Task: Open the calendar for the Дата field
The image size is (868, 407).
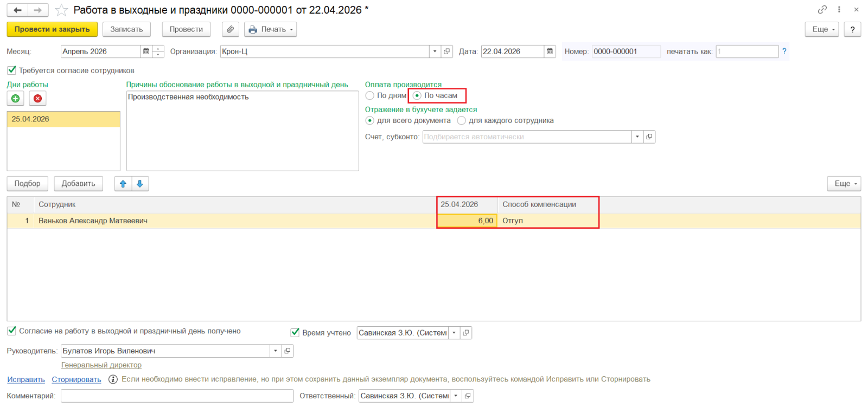Action: pos(550,51)
